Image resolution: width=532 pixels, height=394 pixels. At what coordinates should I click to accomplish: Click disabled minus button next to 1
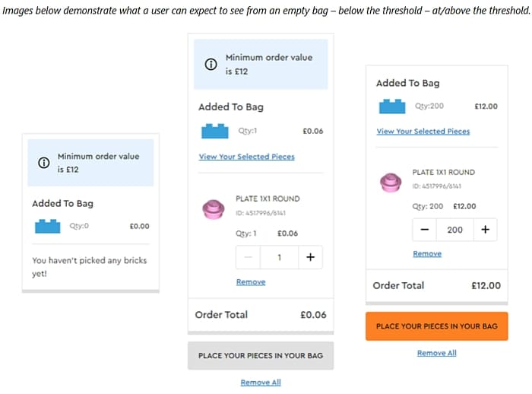click(x=248, y=257)
